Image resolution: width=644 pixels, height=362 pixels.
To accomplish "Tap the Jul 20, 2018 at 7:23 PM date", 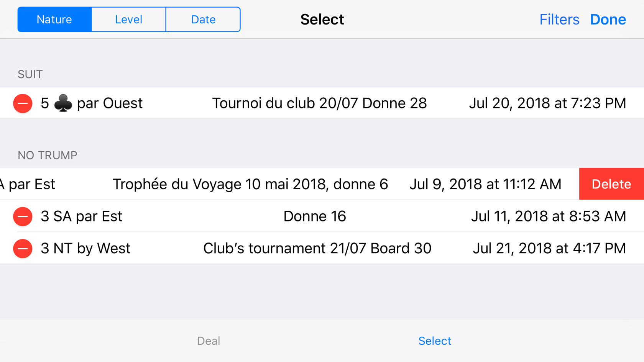I will 547,103.
